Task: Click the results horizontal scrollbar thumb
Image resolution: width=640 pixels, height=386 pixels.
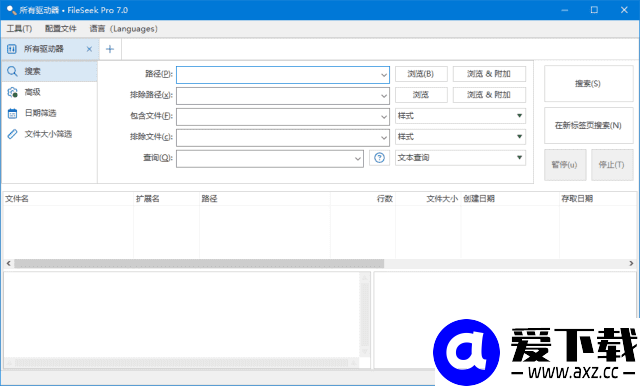Action: (199, 264)
